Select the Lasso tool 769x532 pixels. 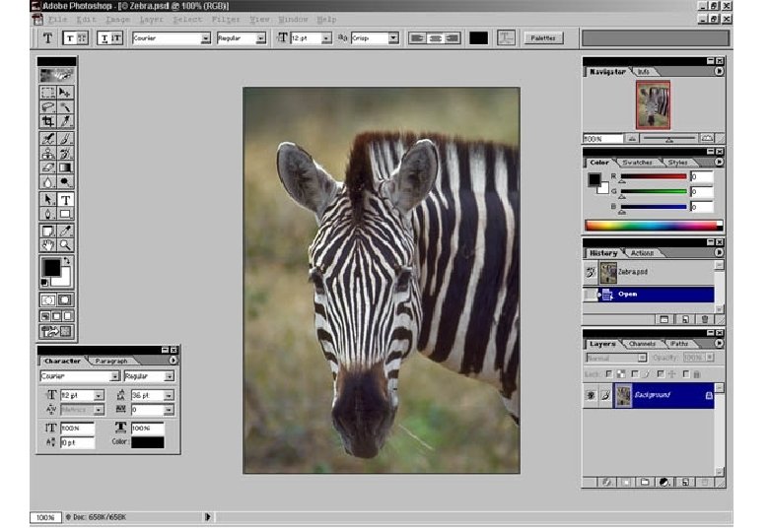[47, 106]
